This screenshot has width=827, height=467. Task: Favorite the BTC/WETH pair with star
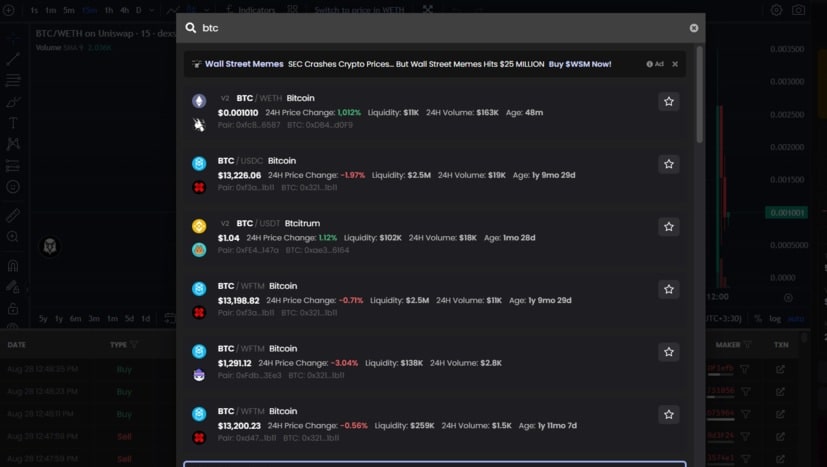pos(669,101)
